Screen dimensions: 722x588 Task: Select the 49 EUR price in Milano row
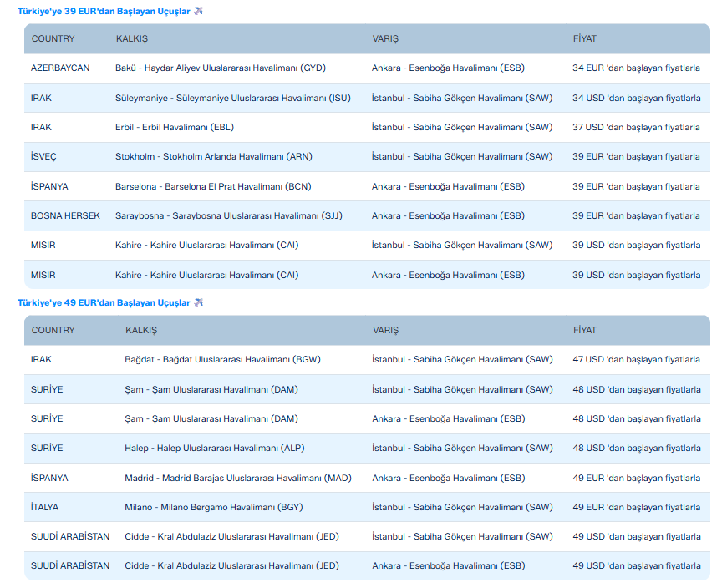(x=637, y=508)
